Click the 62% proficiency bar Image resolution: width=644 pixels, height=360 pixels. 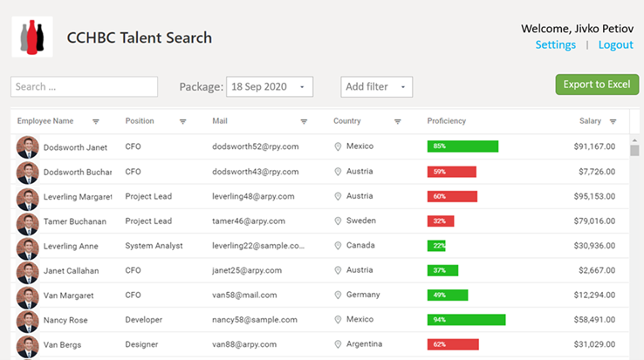pos(453,344)
